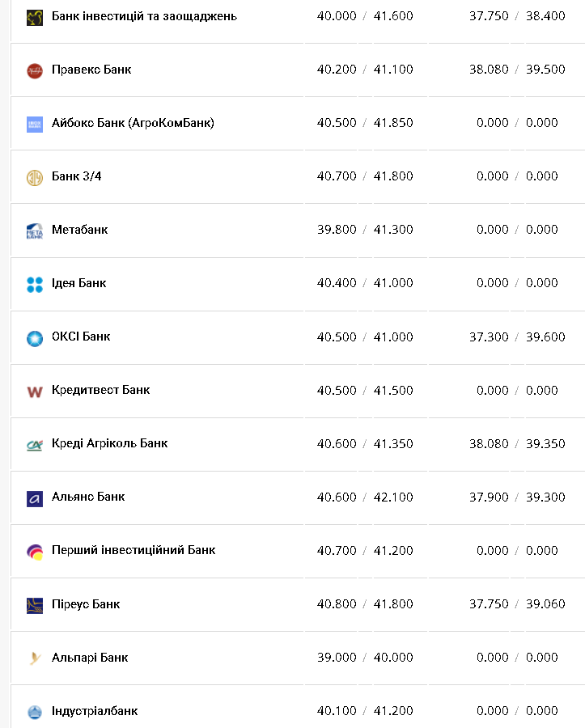This screenshot has height=728, width=585.
Task: Open the Піреус Банк name link
Action: [x=86, y=603]
